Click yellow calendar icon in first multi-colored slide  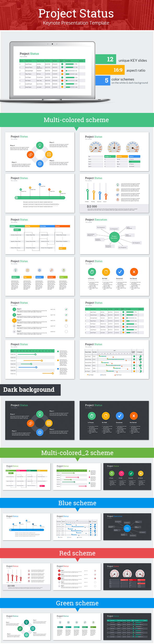click(49, 154)
